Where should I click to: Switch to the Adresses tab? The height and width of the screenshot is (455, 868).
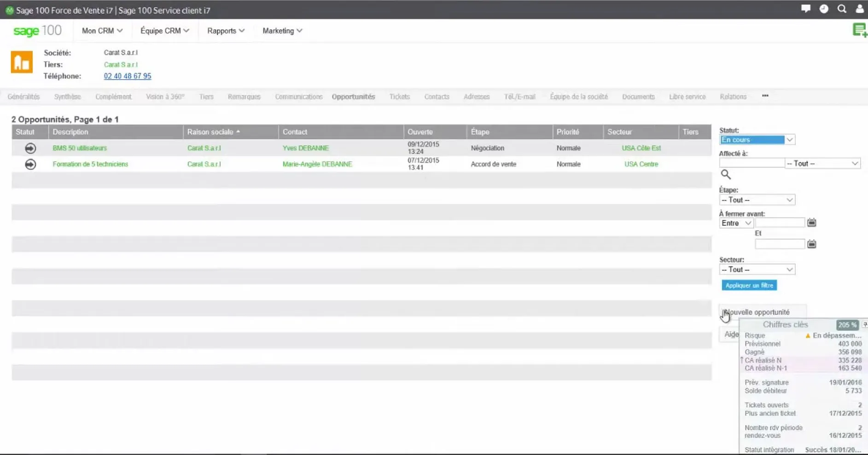point(477,97)
